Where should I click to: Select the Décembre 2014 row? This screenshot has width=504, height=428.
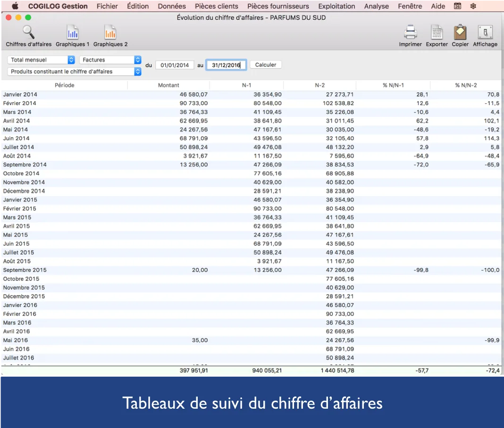click(x=252, y=191)
